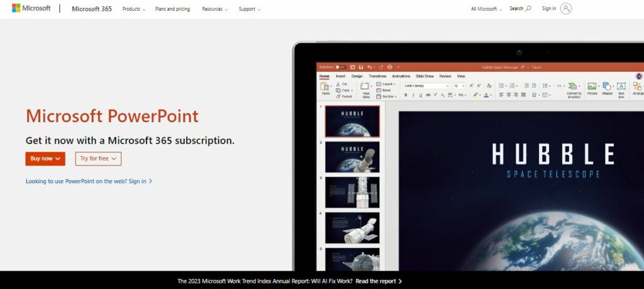
Task: Open the Section dropdown in ribbon
Action: [x=387, y=96]
